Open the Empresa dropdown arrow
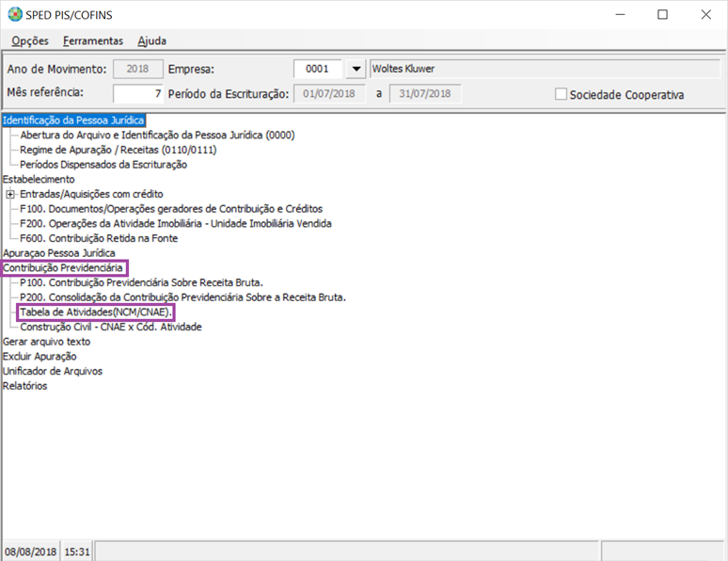728x561 pixels. [x=356, y=69]
